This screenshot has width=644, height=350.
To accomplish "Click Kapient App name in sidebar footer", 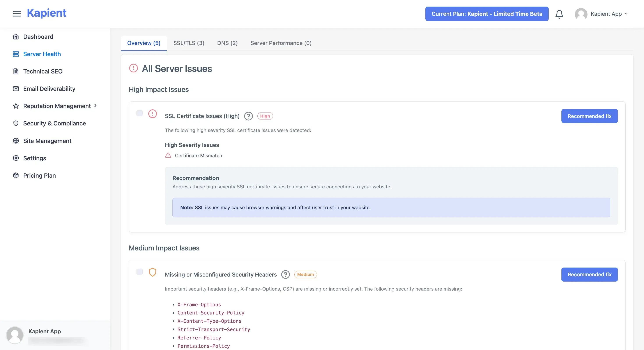I will coord(44,331).
